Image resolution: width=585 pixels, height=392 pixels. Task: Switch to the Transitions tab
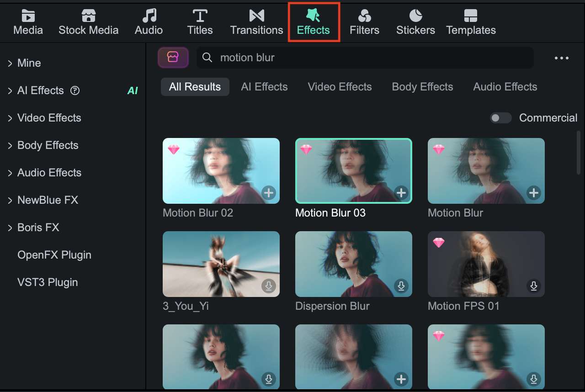(257, 22)
